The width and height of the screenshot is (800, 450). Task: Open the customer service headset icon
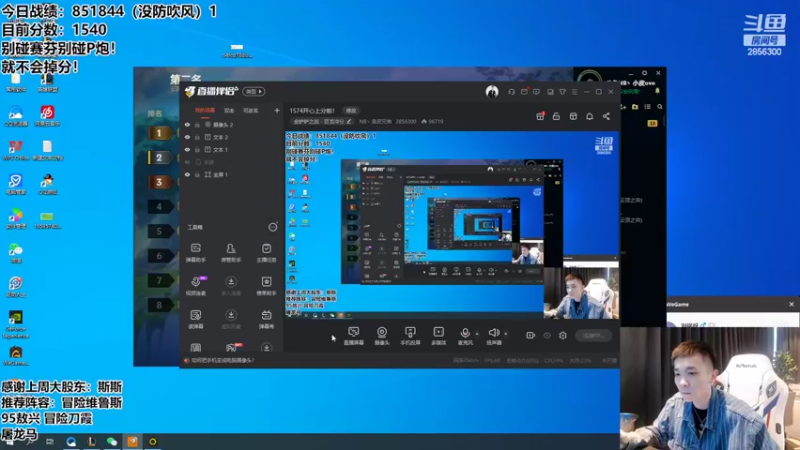click(x=511, y=92)
